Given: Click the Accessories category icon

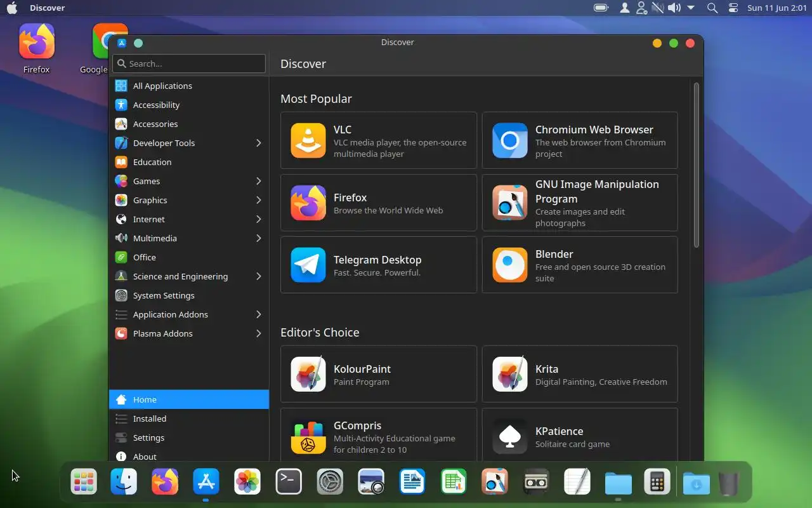Looking at the screenshot, I should tap(121, 124).
